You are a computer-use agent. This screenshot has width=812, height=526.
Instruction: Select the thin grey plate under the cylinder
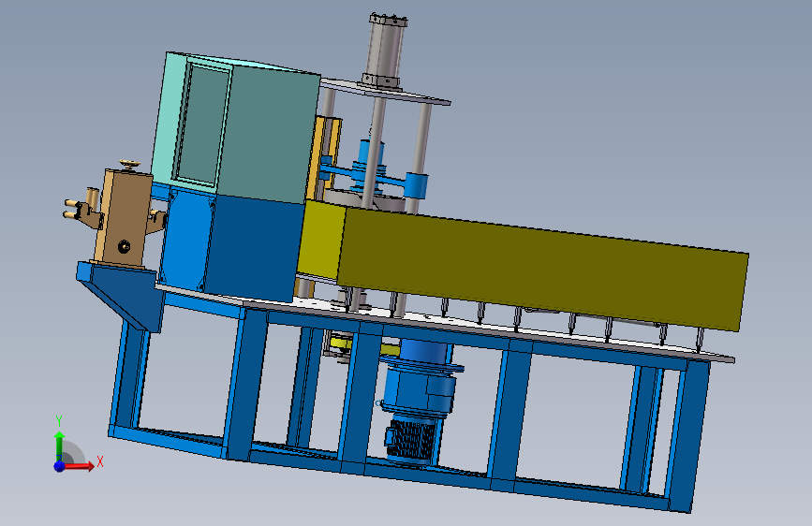[x=384, y=92]
